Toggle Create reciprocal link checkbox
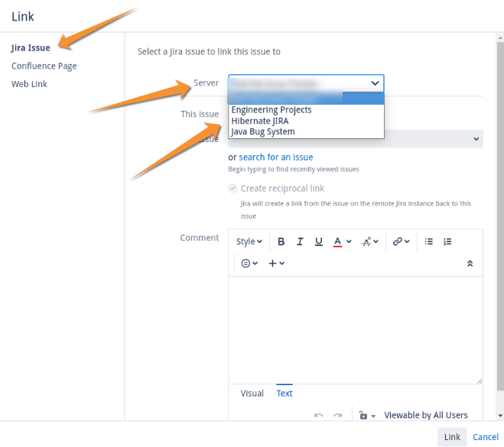The image size is (504, 447). coord(232,188)
